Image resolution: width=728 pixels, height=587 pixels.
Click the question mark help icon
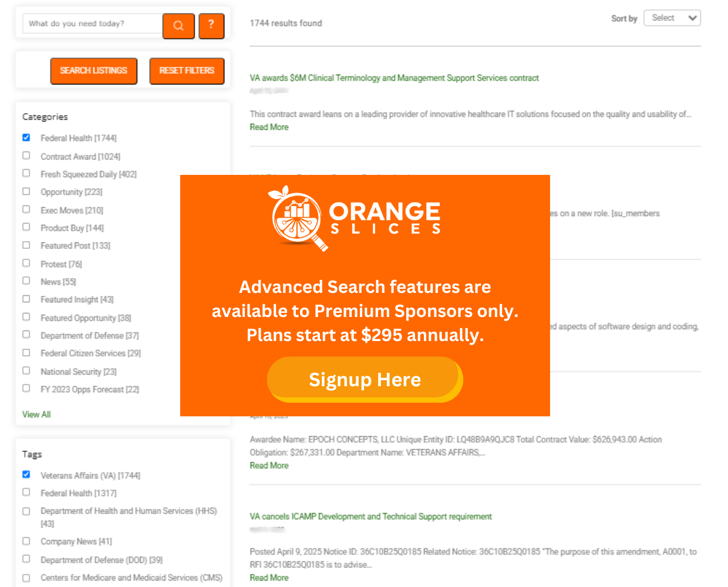pos(211,26)
